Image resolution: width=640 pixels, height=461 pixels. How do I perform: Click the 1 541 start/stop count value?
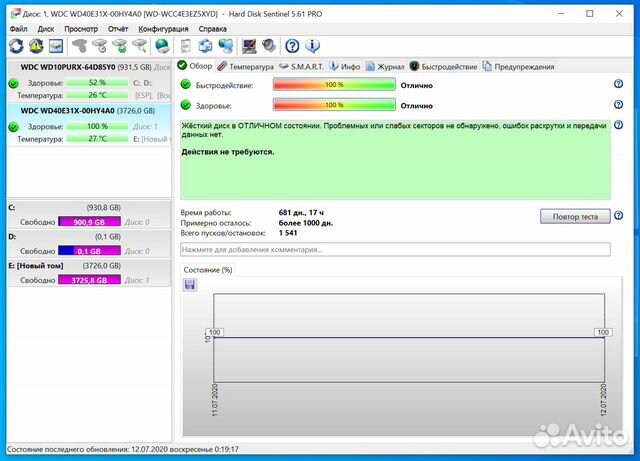(288, 233)
